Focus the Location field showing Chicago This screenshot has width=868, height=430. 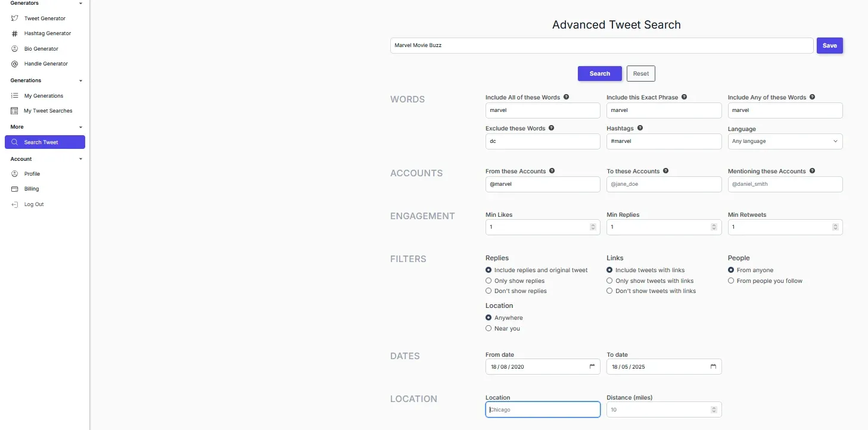tap(543, 410)
